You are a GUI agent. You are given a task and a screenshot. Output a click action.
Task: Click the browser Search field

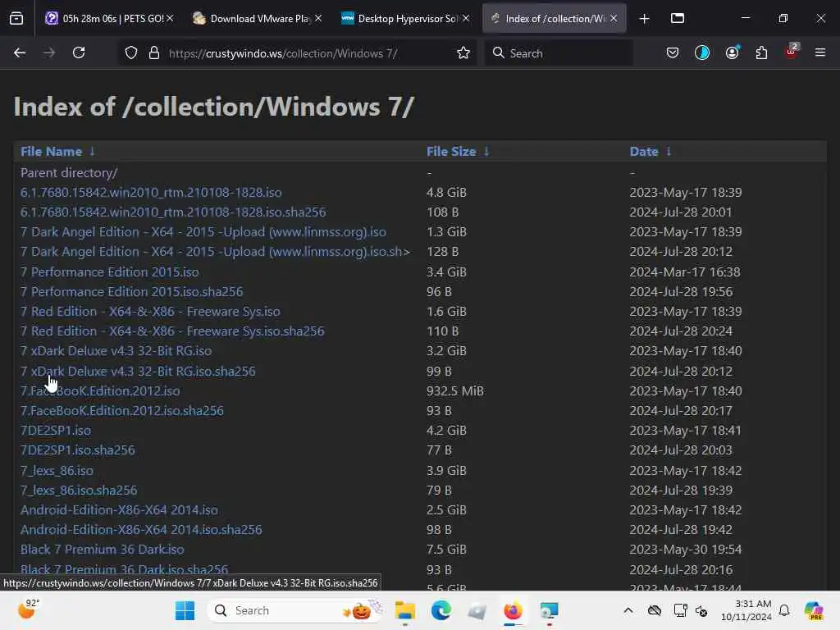(x=559, y=53)
